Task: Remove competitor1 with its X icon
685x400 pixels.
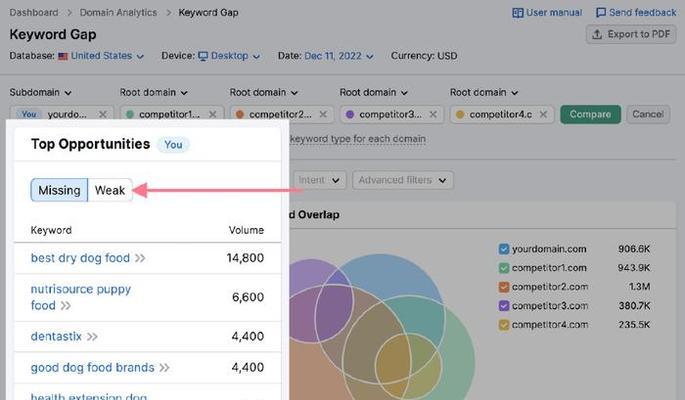Action: [x=213, y=114]
